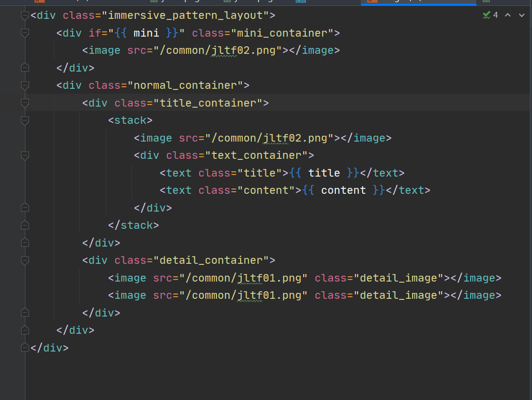Fold the text_container div block
Screen dimensions: 532x400
click(24, 156)
